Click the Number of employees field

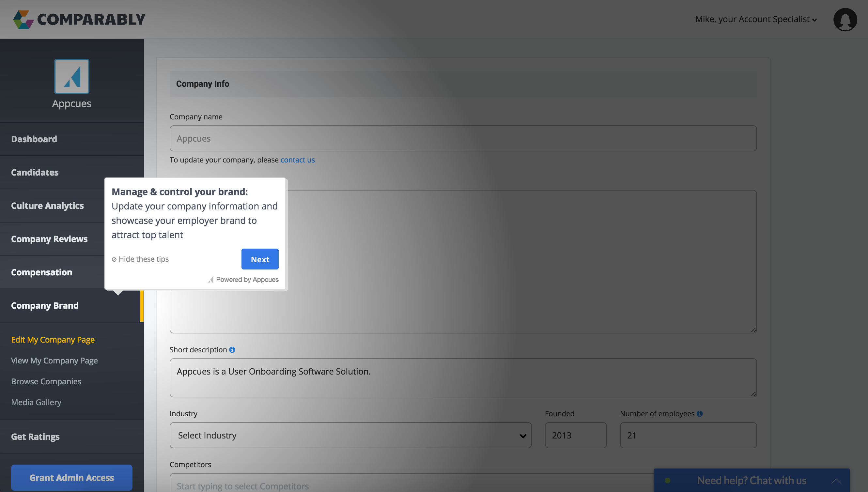pyautogui.click(x=688, y=435)
